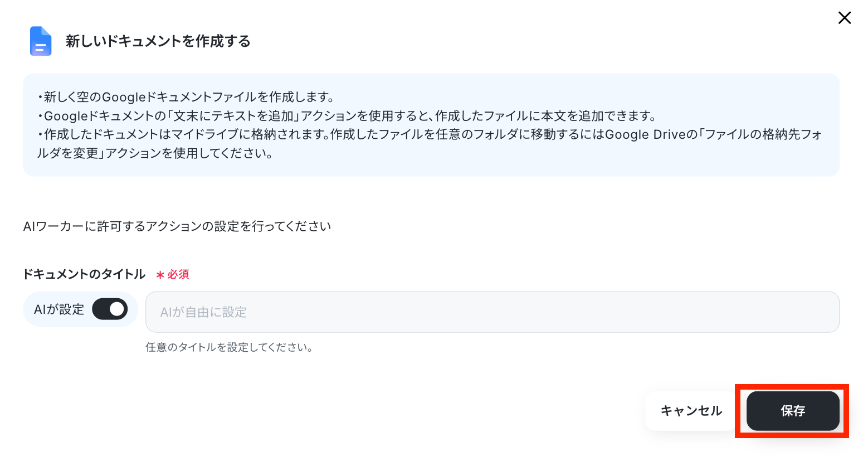Click the info line mentioning 文末にテキストを追加
This screenshot has height=466, width=868.
(347, 116)
